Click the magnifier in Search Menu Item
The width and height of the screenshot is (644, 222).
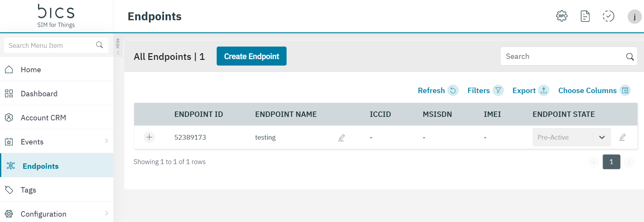coord(99,45)
